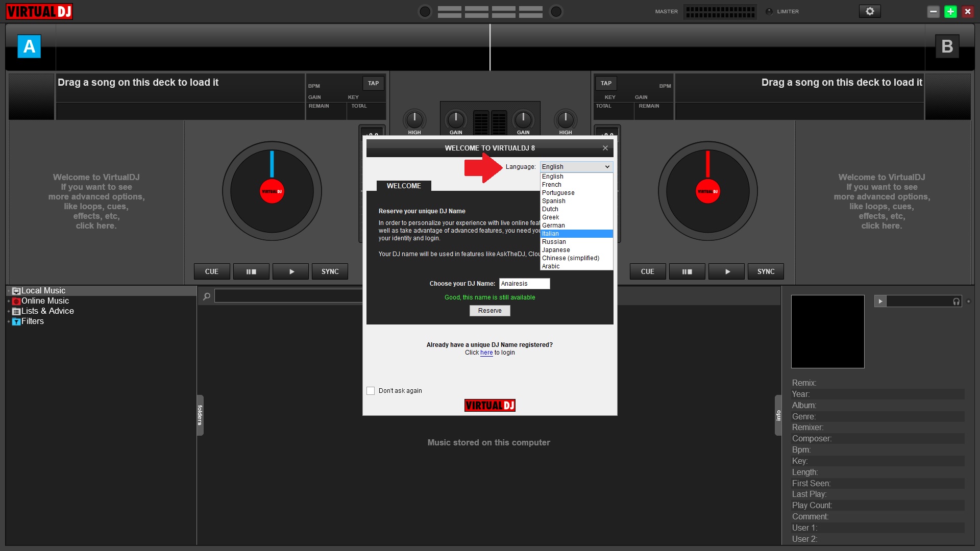
Task: Click SYNC on the left deck
Action: point(330,271)
